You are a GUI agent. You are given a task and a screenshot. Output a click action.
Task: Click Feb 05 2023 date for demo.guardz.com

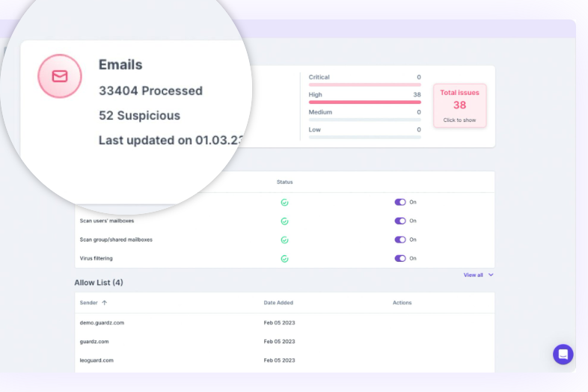pos(279,322)
